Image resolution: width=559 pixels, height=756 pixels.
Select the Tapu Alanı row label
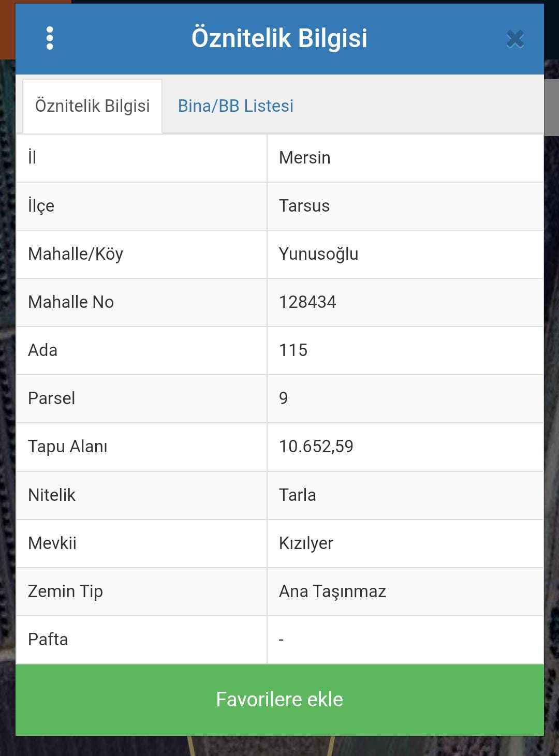point(68,447)
